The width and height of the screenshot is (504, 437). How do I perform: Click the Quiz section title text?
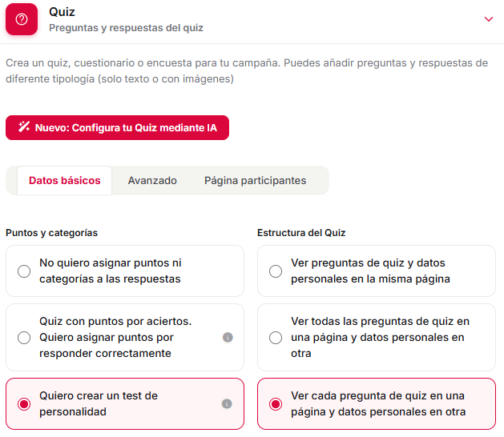62,12
